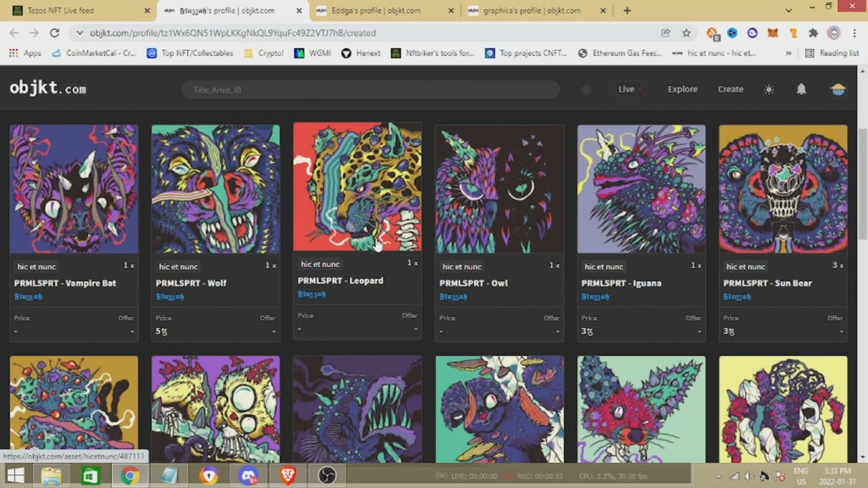Expand more bookmarks chevron
This screenshot has width=868, height=488.
point(788,53)
